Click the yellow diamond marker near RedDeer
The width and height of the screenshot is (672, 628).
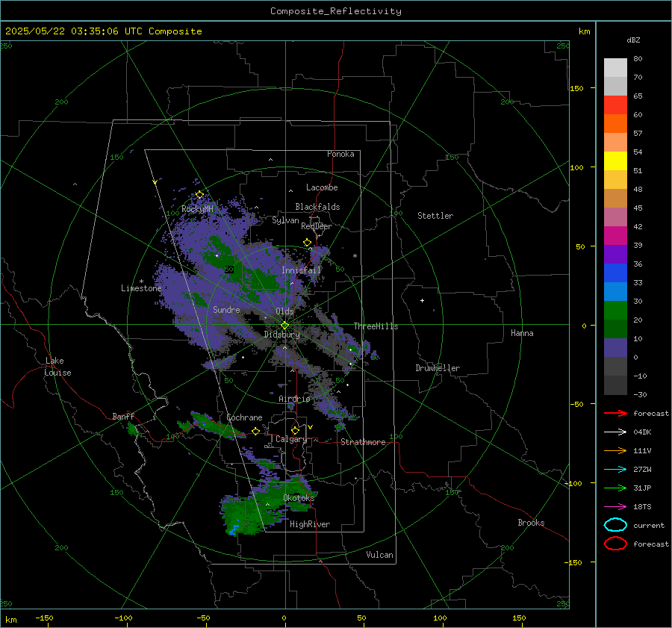click(x=308, y=243)
